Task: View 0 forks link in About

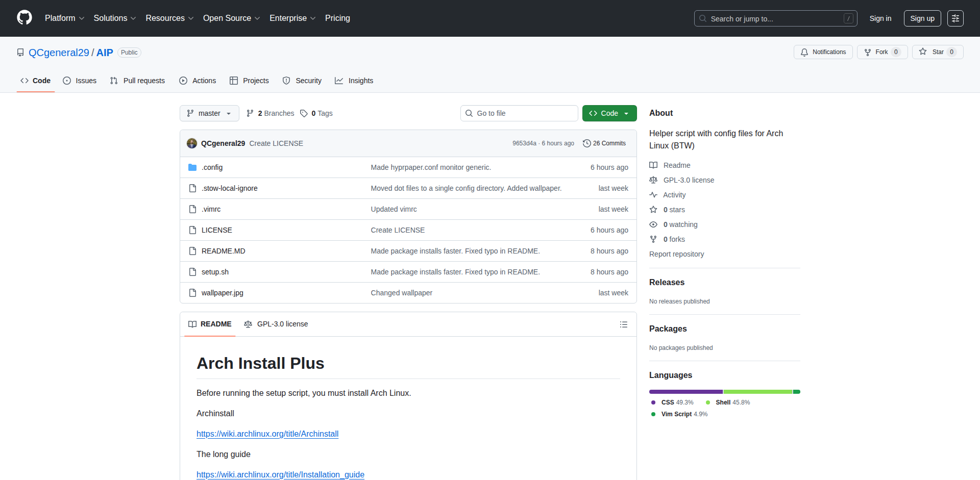Action: coord(667,239)
